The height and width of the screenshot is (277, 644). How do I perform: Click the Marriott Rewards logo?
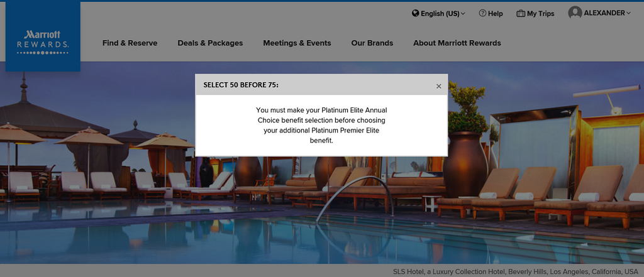pos(43,41)
